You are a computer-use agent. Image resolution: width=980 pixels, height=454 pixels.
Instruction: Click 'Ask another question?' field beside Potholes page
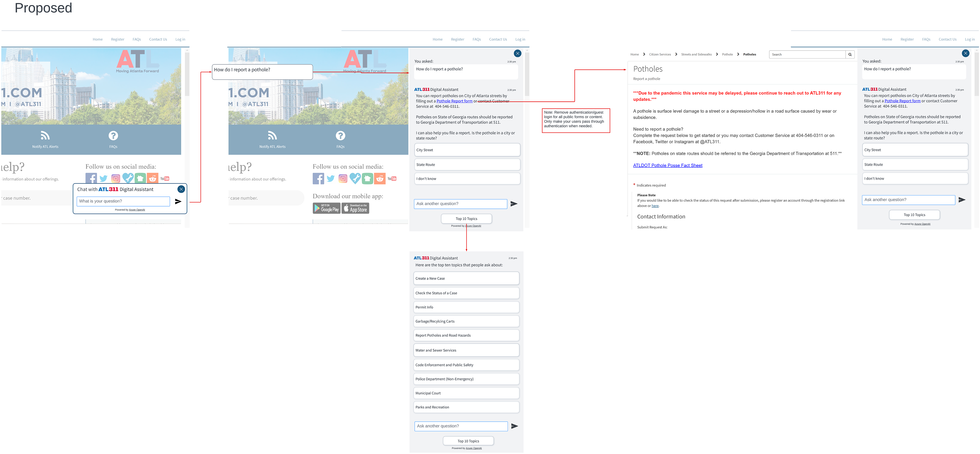(908, 200)
